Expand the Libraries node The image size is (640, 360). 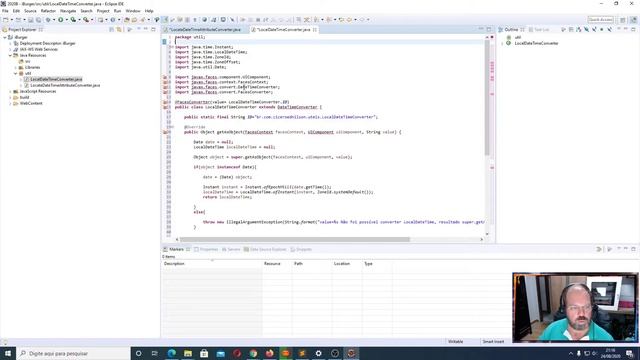click(x=16, y=67)
